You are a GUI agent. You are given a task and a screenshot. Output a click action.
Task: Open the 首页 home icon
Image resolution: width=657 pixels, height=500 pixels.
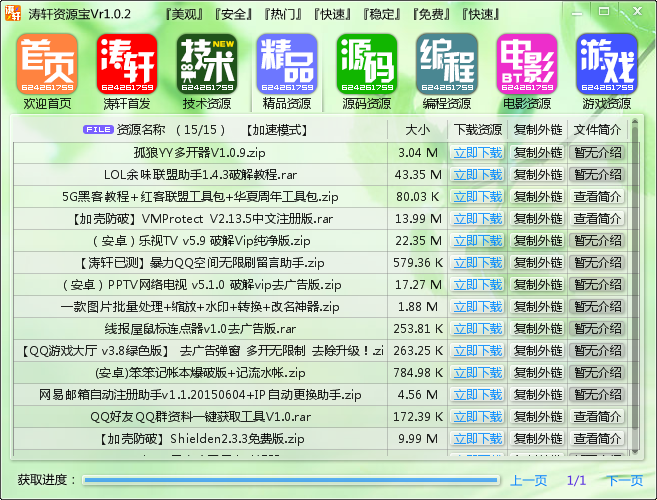pyautogui.click(x=47, y=63)
